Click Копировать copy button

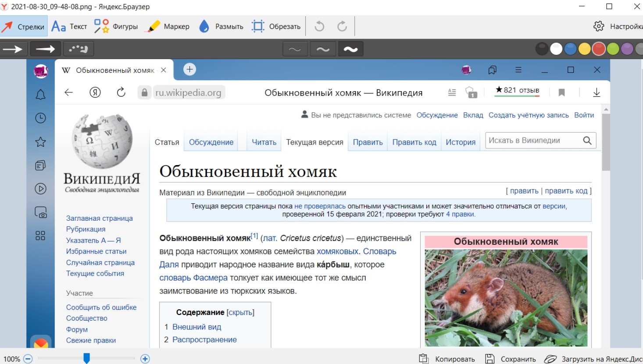(x=447, y=359)
